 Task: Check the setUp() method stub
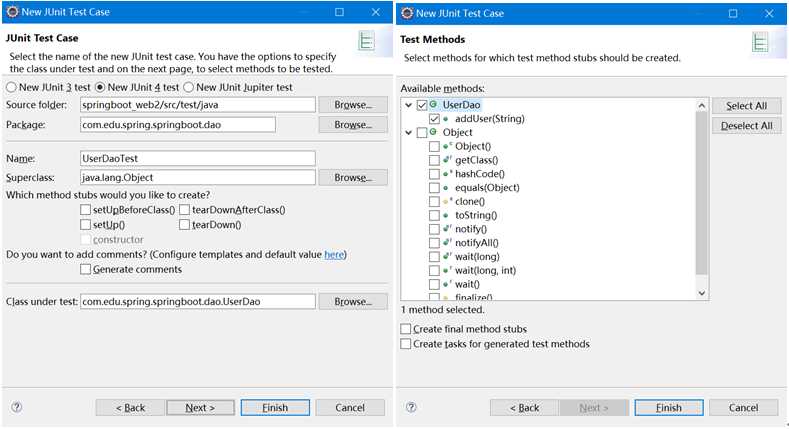(x=86, y=224)
